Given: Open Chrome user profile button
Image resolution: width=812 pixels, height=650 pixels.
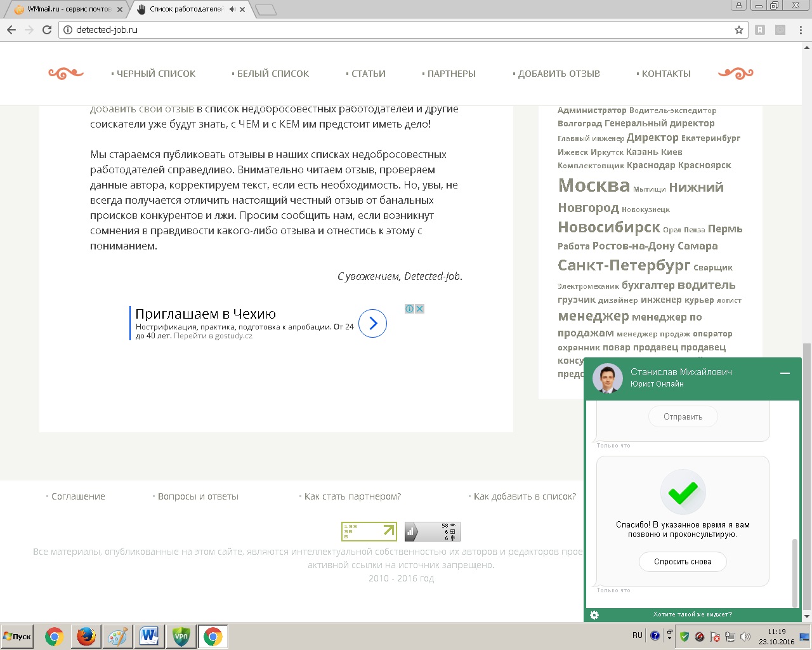Looking at the screenshot, I should (738, 6).
